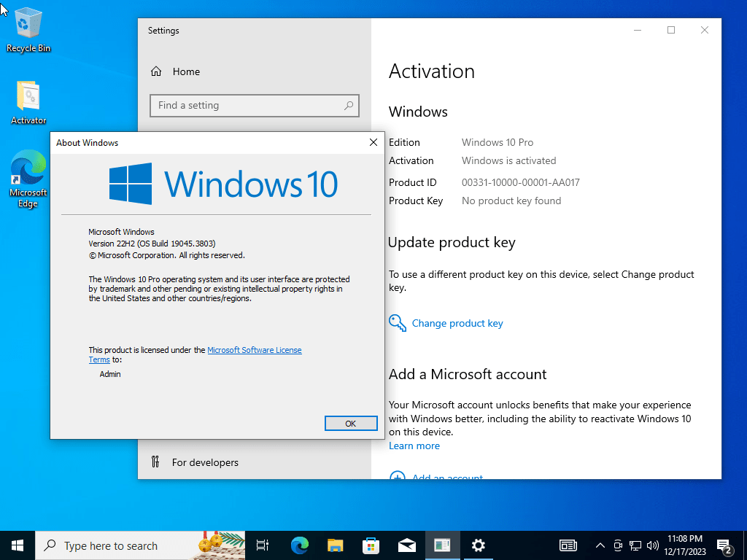
Task: Show hidden system tray icons
Action: point(600,545)
